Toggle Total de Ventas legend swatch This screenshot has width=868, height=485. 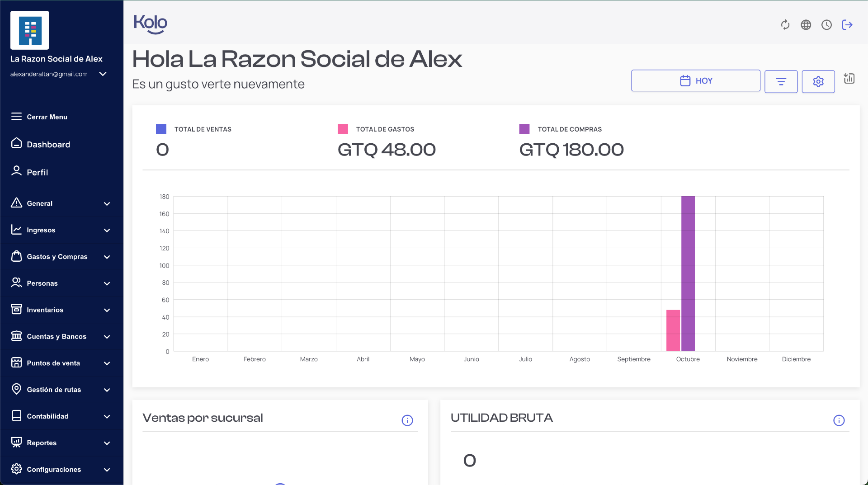tap(161, 129)
